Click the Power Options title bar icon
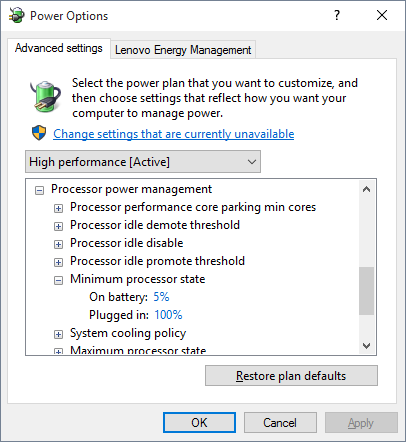Viewport: 406px width, 442px height. coord(17,15)
